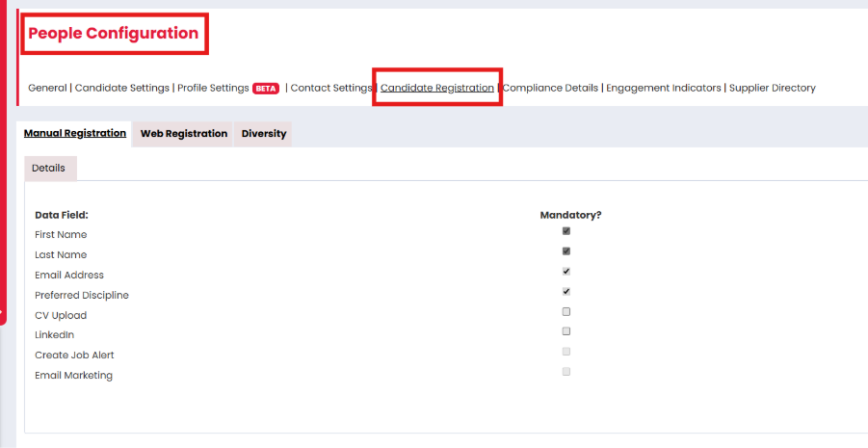Open the Diversity tab
Screen dimensions: 868x448
tap(264, 134)
